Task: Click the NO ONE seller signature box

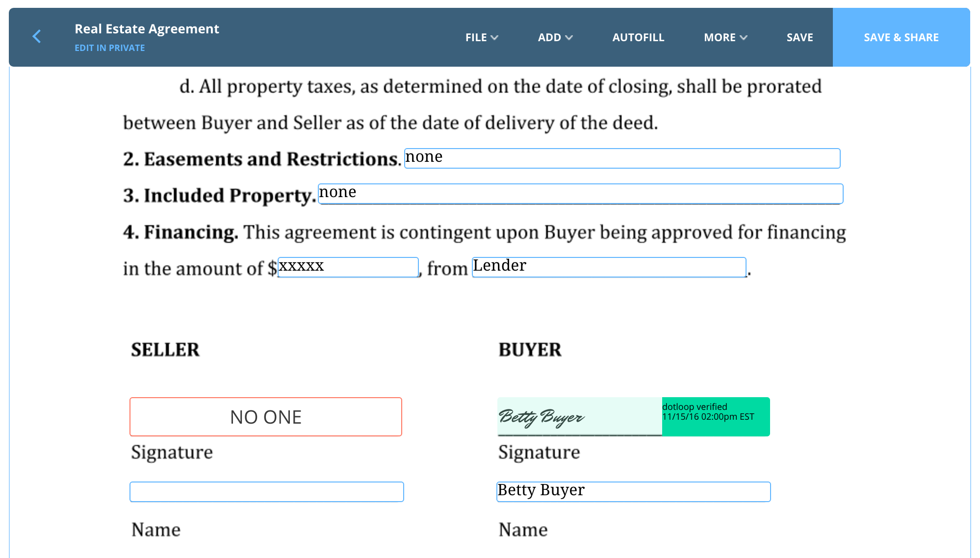Action: pyautogui.click(x=265, y=417)
